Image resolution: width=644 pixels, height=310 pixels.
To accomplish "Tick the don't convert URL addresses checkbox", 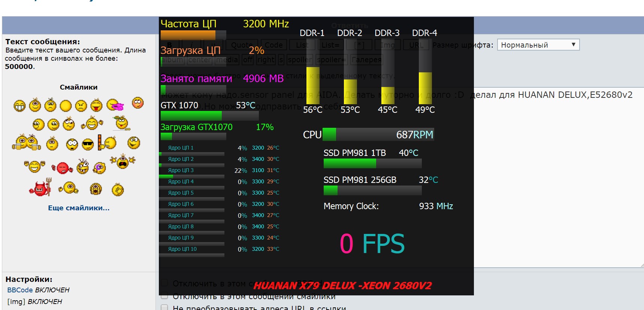I will coord(164,308).
